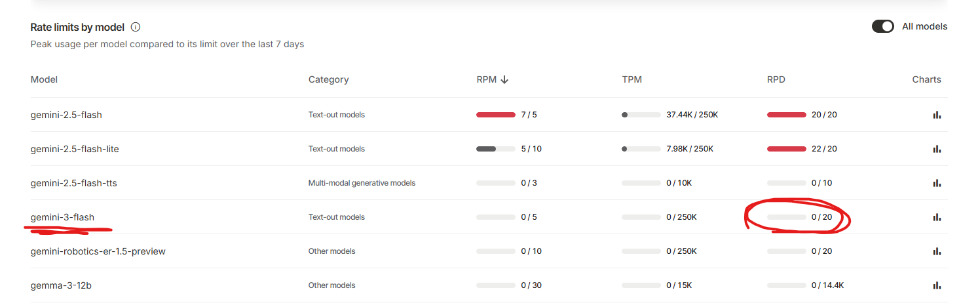
Task: Click info icon beside Rate limits by model
Action: tap(136, 28)
